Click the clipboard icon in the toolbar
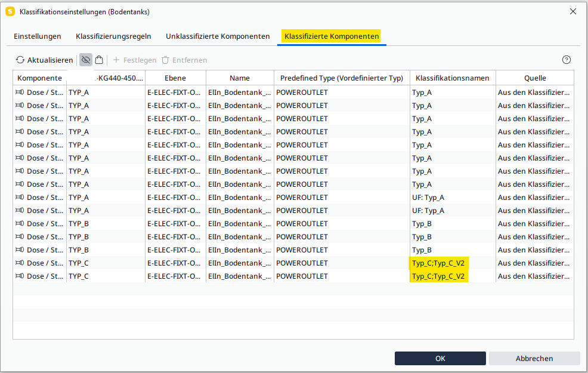Image resolution: width=588 pixels, height=373 pixels. click(99, 60)
